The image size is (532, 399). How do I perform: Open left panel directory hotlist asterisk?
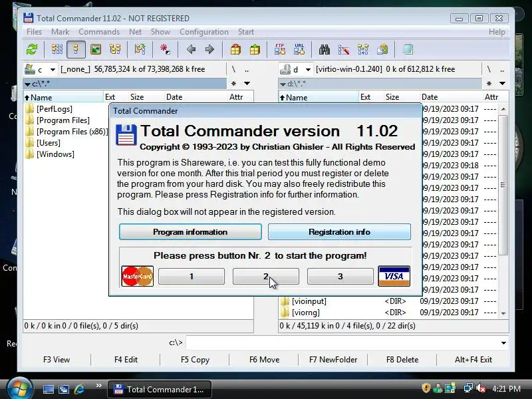[233, 84]
